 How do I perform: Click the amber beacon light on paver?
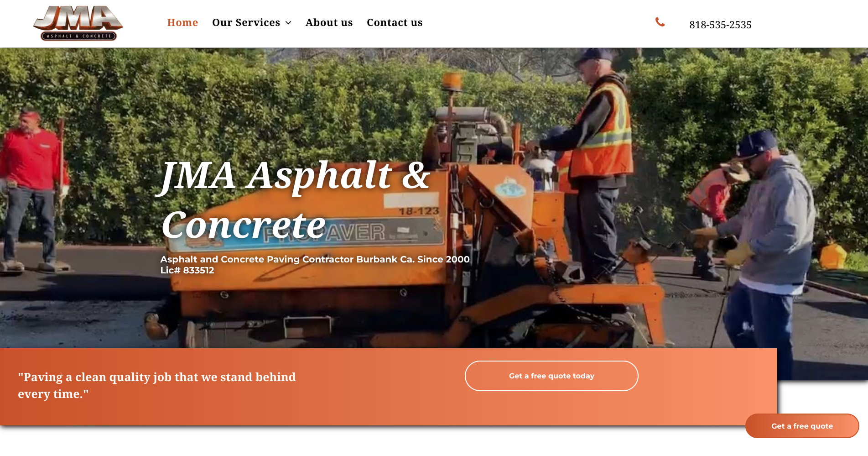point(452,81)
